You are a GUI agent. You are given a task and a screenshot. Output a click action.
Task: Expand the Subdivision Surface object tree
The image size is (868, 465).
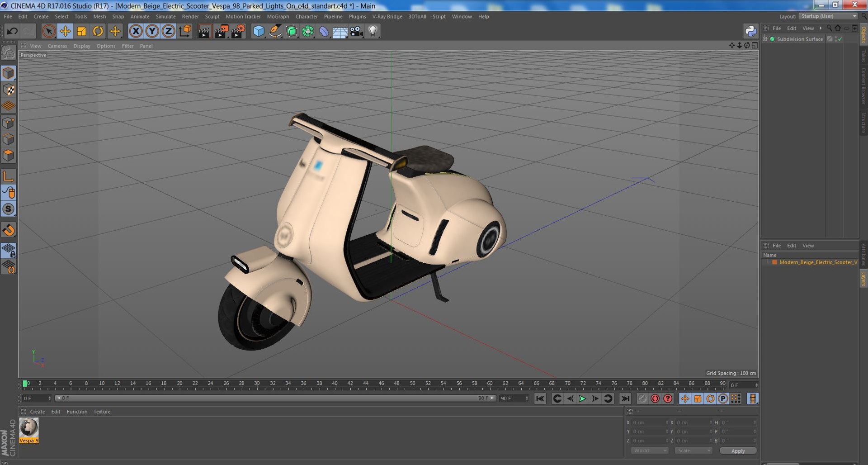765,39
